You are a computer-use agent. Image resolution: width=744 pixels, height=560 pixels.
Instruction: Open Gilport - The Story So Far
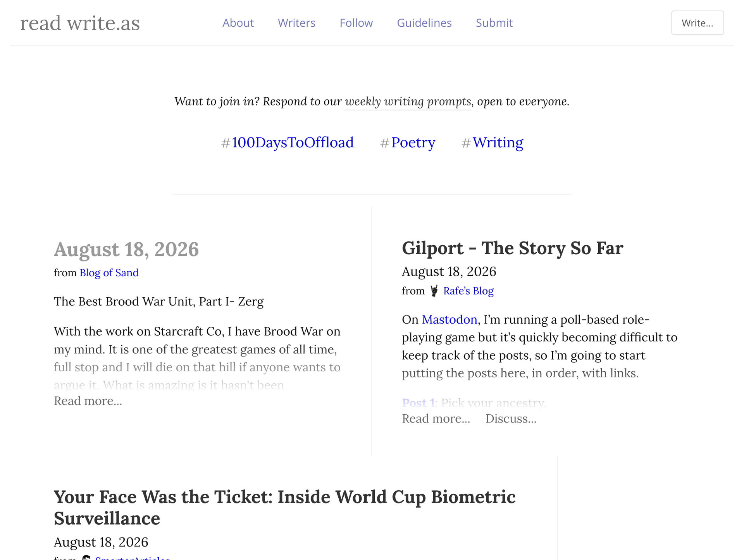(512, 248)
